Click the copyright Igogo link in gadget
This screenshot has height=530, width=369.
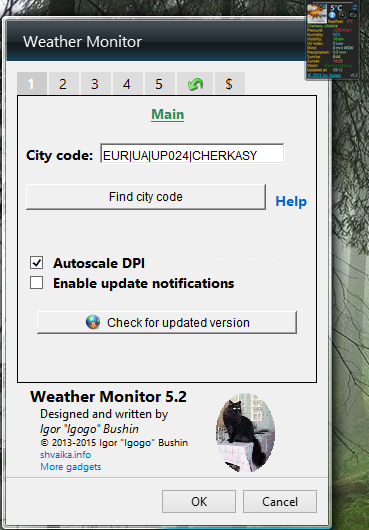tap(324, 75)
